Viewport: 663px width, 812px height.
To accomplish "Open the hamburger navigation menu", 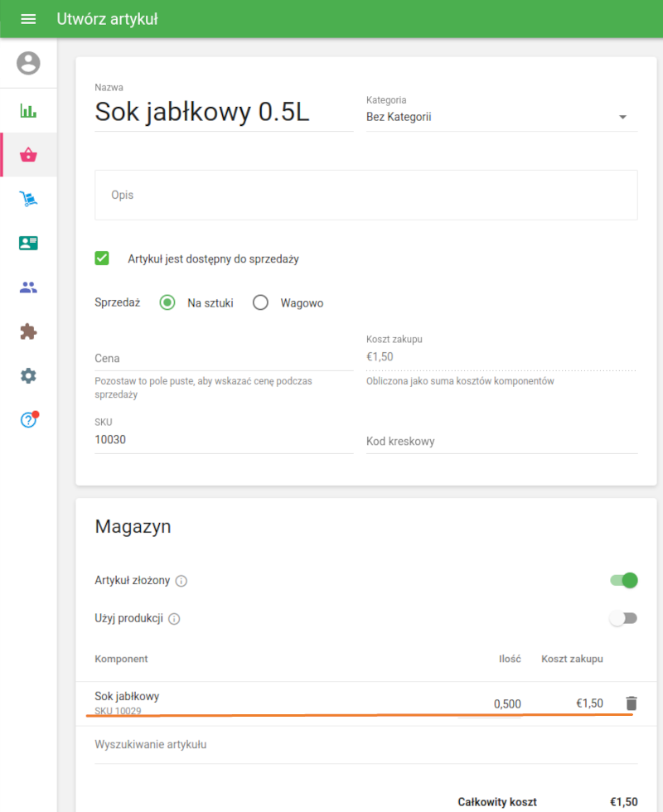I will pyautogui.click(x=28, y=19).
